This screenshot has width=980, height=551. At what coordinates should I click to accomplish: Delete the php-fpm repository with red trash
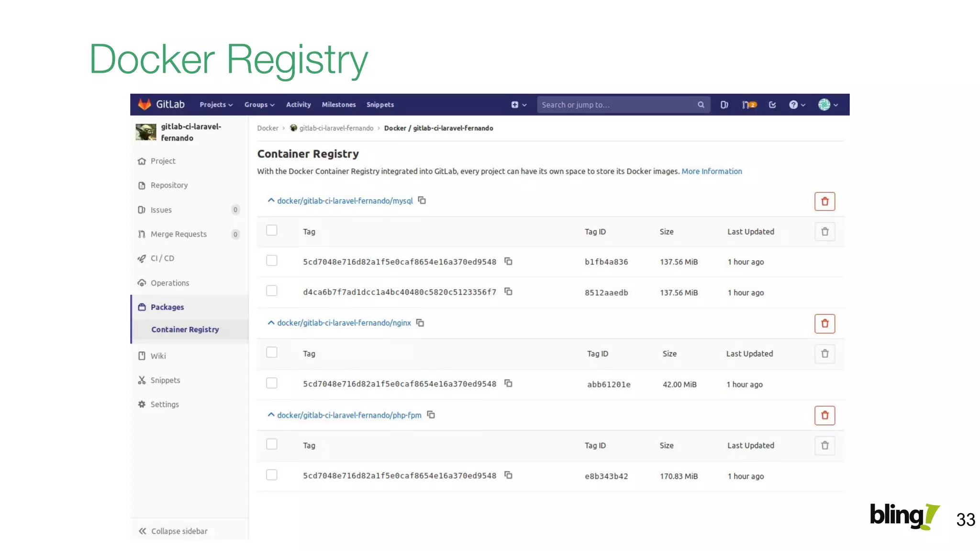[x=824, y=416]
